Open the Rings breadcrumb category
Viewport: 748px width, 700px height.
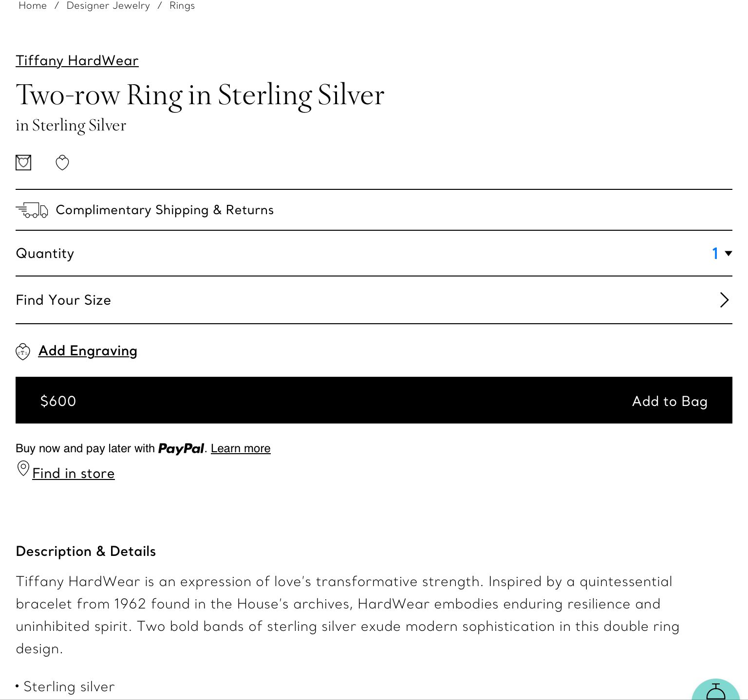182,6
